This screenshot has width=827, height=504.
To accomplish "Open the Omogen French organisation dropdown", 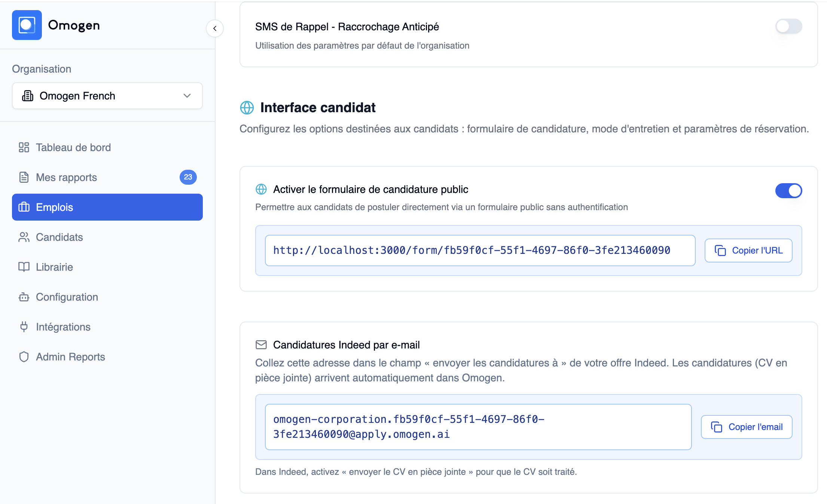I will tap(107, 96).
